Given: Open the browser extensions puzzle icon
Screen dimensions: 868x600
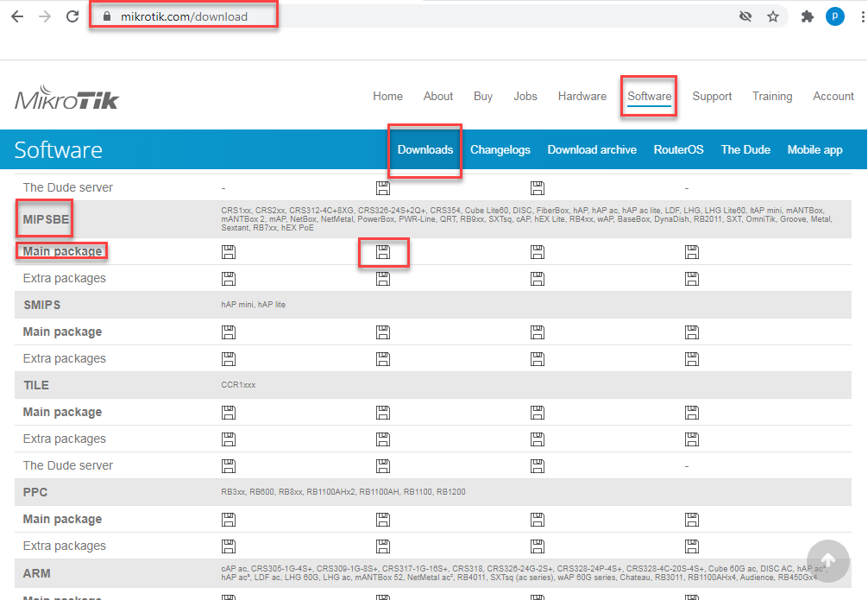Looking at the screenshot, I should click(x=808, y=16).
